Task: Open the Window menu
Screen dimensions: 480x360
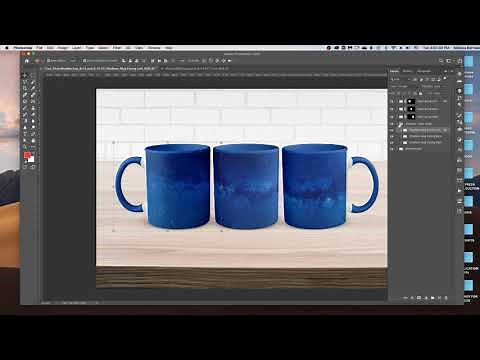Action: (154, 48)
